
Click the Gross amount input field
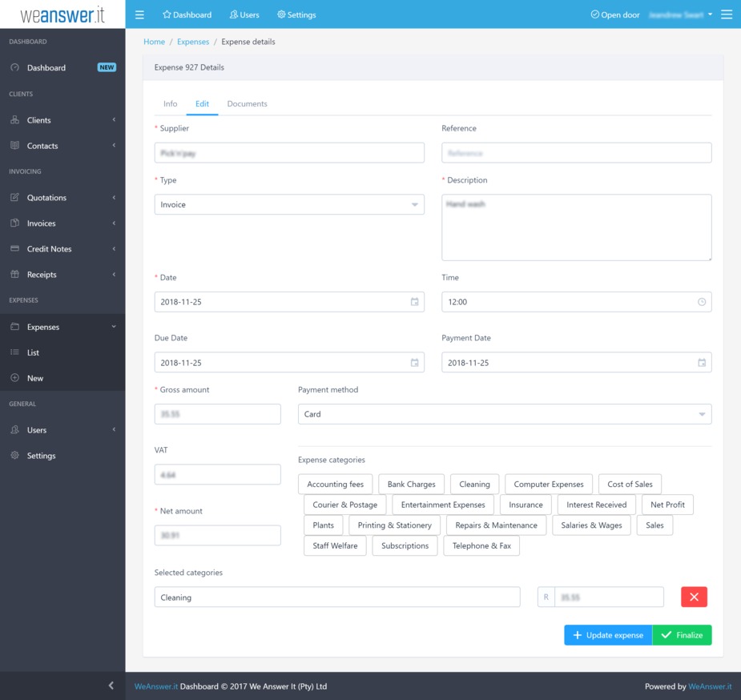tap(217, 414)
